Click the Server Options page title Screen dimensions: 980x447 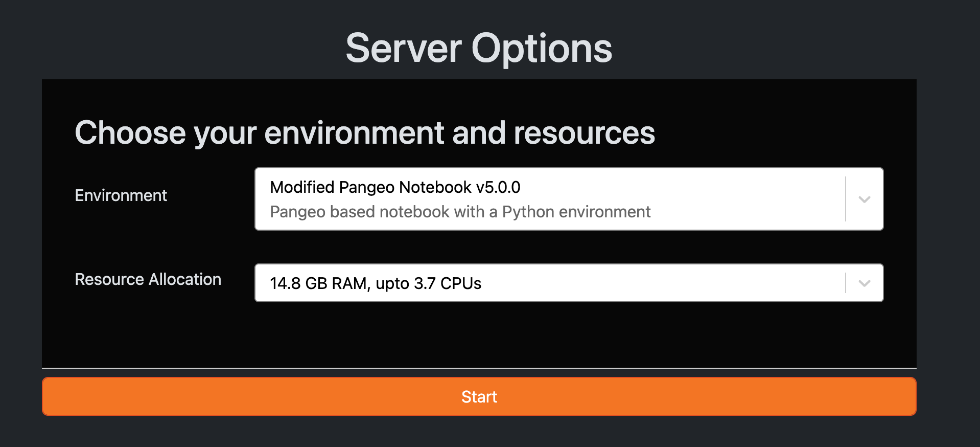click(x=479, y=48)
